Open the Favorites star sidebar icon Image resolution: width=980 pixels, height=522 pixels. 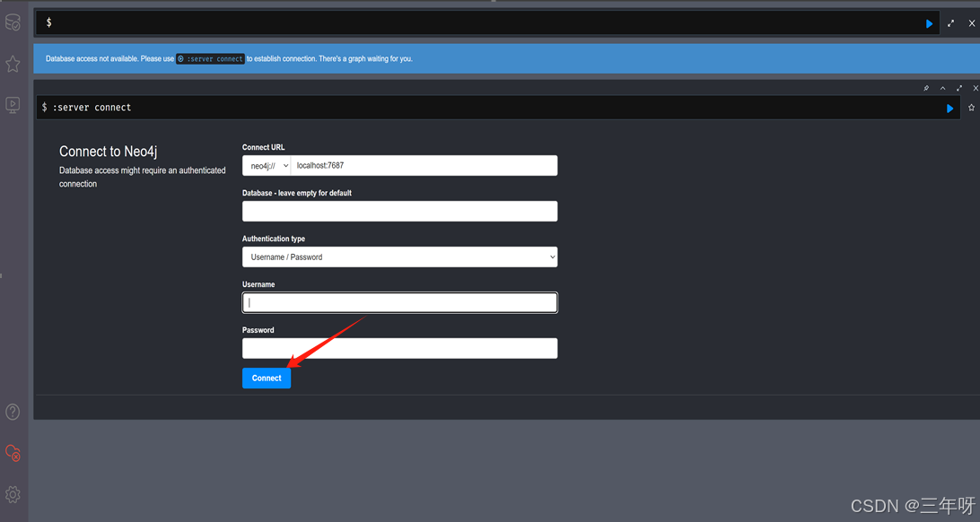(x=13, y=64)
